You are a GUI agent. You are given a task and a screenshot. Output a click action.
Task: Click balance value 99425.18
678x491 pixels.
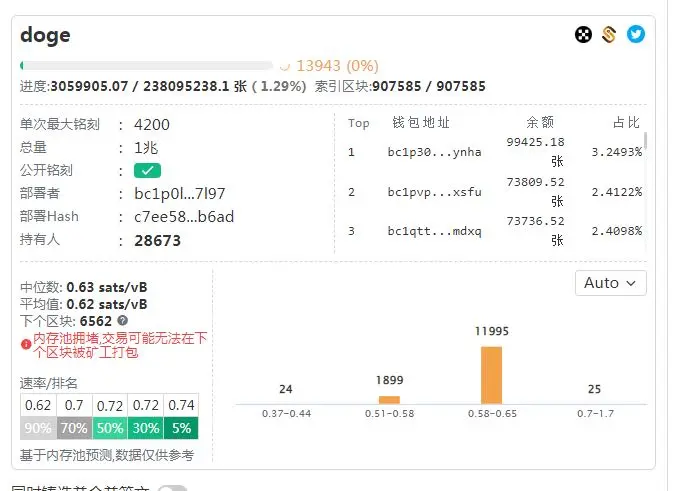point(535,142)
